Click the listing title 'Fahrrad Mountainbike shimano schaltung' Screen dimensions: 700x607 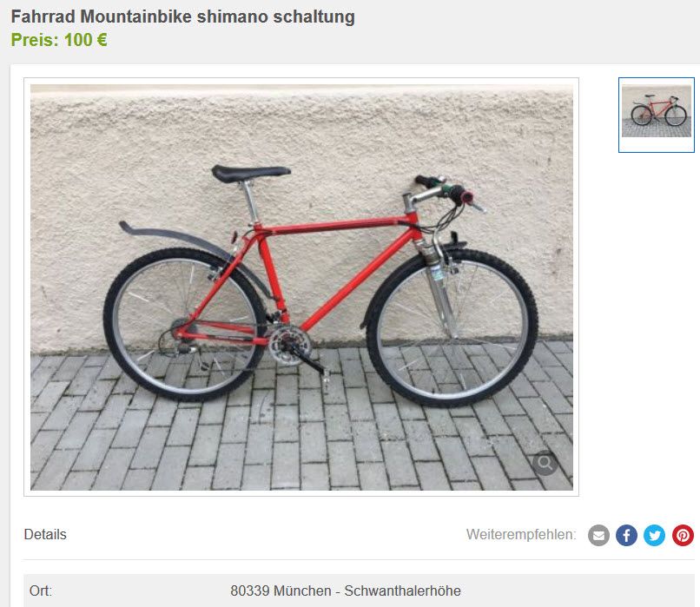[183, 16]
